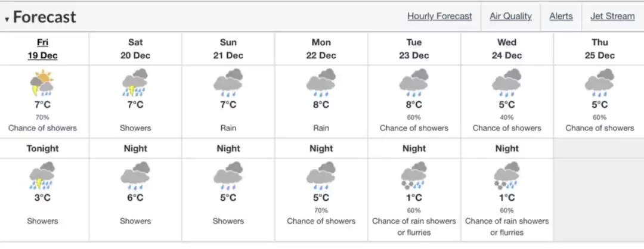
Task: Click Friday's sun and showers weather icon
Action: click(x=42, y=83)
